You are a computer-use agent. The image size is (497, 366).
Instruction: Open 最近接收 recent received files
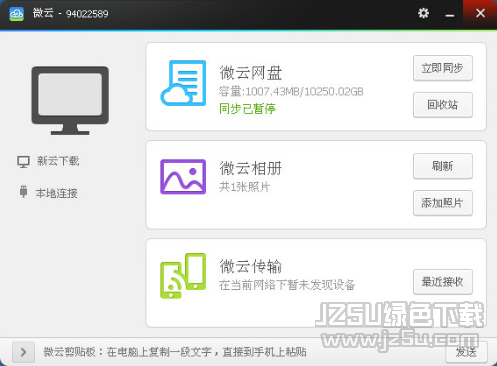click(x=443, y=282)
